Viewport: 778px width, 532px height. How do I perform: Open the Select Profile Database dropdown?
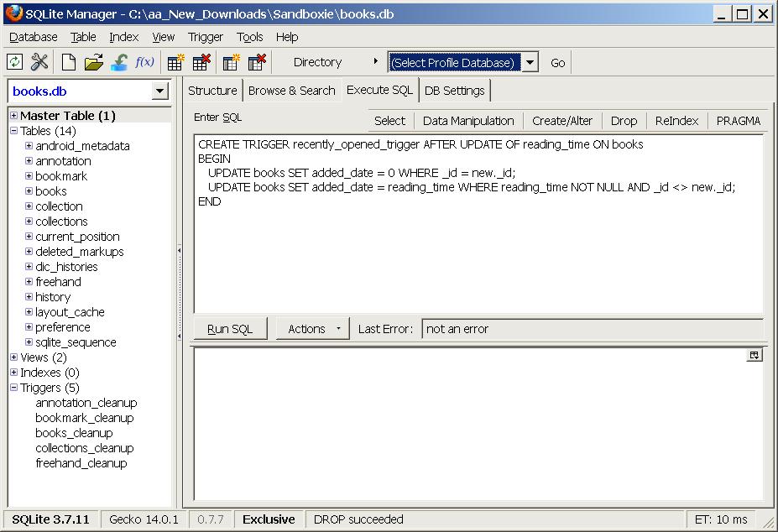[530, 63]
